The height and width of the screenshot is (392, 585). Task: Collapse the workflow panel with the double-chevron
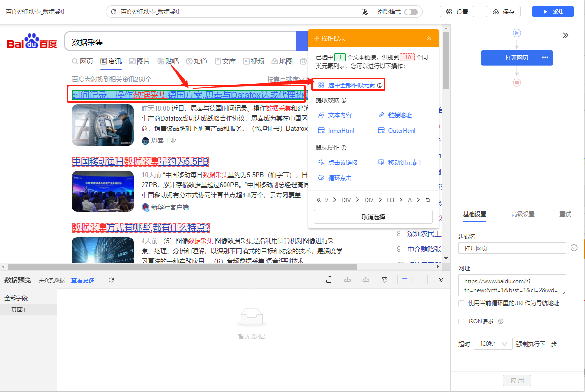(566, 35)
